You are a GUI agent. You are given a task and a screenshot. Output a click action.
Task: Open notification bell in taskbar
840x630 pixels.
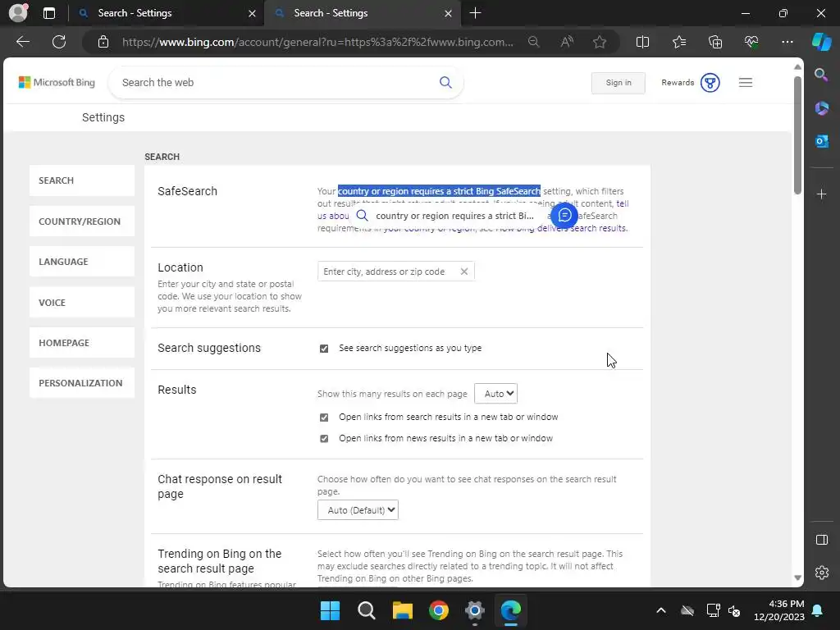click(818, 610)
